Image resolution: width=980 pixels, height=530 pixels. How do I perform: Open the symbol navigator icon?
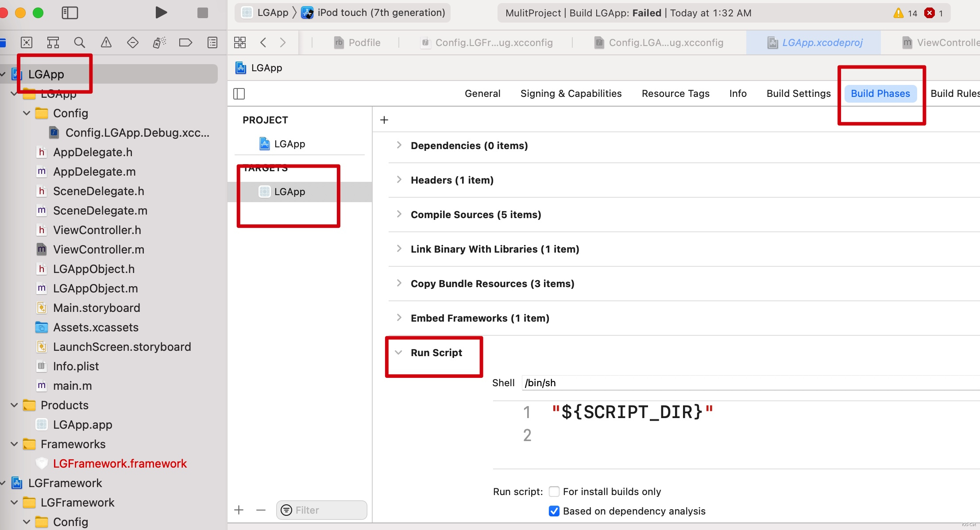tap(53, 42)
